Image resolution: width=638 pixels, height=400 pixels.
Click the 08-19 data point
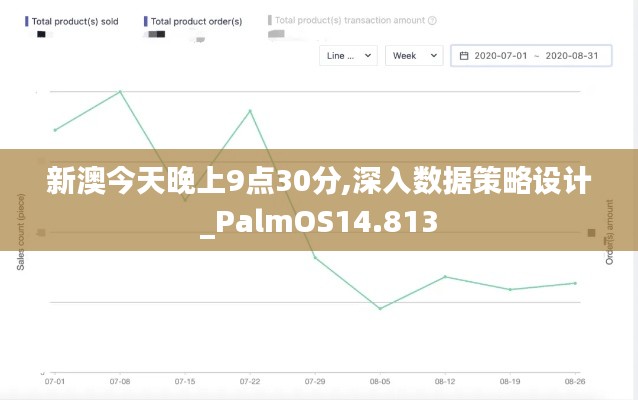[x=510, y=289]
